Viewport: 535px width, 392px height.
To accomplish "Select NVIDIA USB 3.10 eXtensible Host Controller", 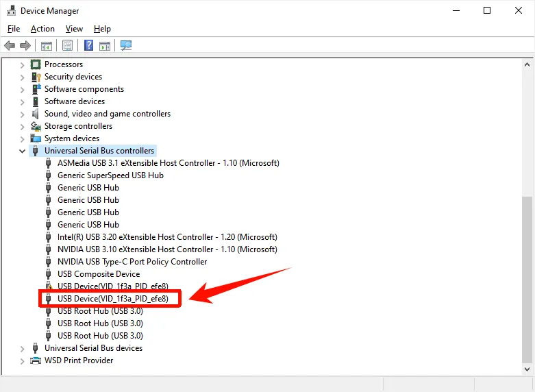I will pos(167,249).
